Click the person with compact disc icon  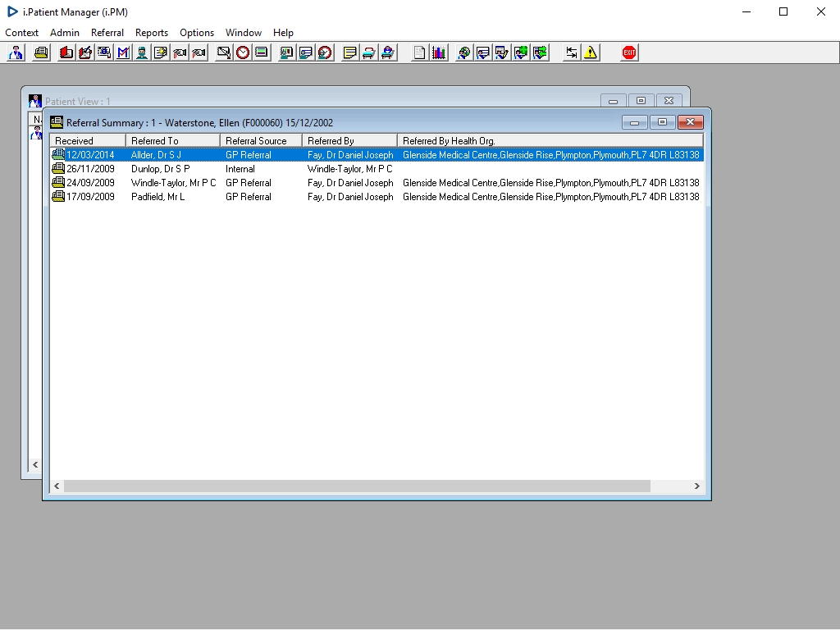(x=464, y=52)
